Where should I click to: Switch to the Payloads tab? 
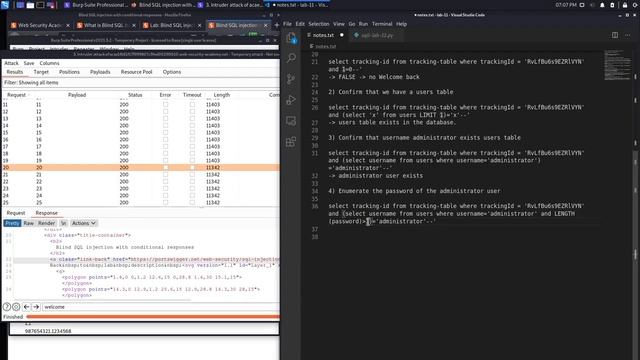click(x=100, y=72)
